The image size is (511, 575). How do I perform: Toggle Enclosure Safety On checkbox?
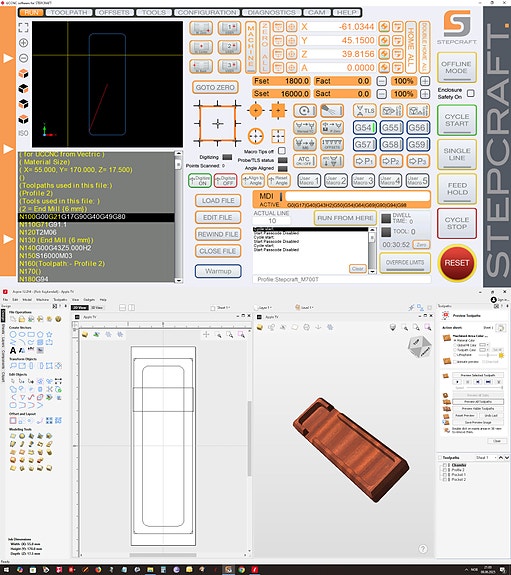coord(470,94)
